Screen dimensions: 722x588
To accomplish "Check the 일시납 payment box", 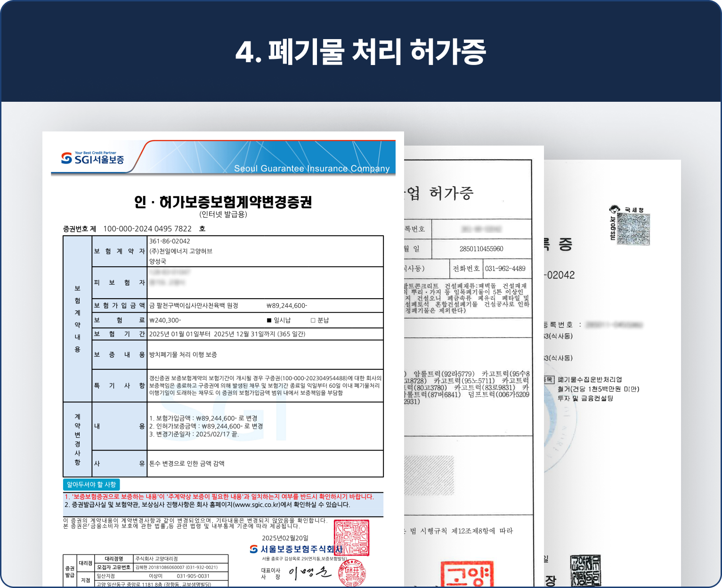I will (269, 320).
